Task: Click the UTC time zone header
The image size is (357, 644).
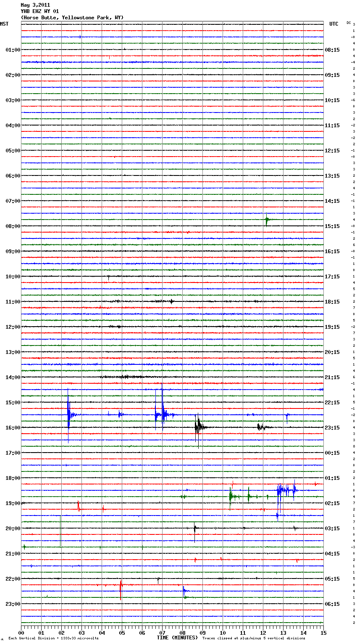Action: [x=333, y=24]
